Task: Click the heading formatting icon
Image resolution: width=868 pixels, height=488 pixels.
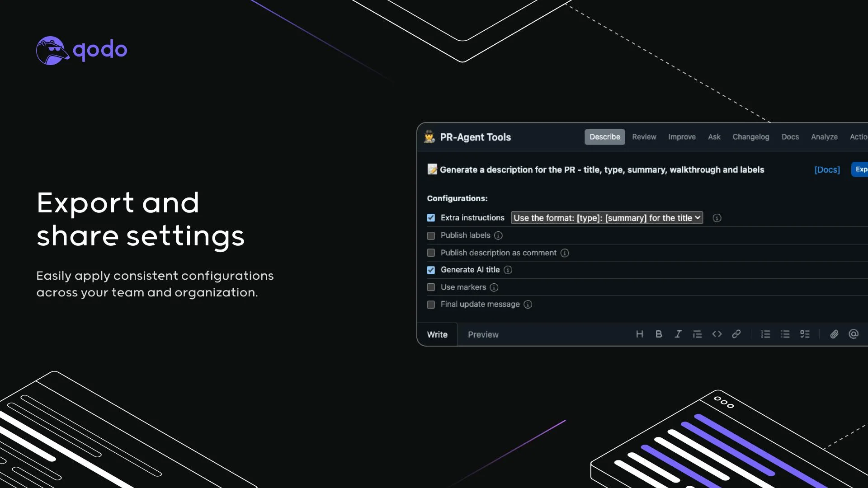Action: (639, 334)
